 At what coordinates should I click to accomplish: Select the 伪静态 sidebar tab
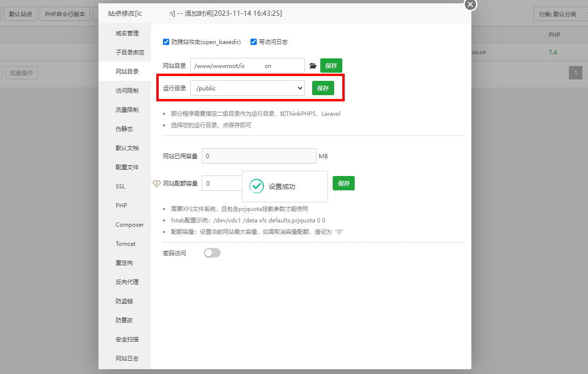124,129
